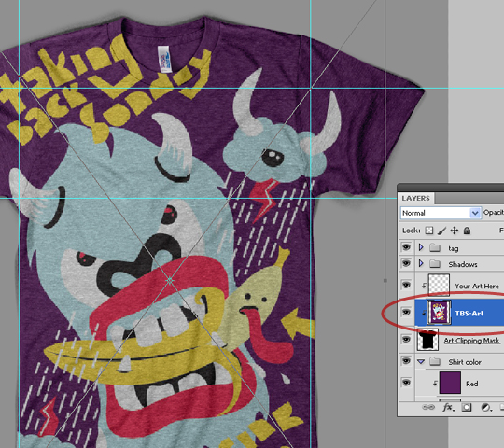Toggle visibility of Your Art Here layer

tap(406, 285)
